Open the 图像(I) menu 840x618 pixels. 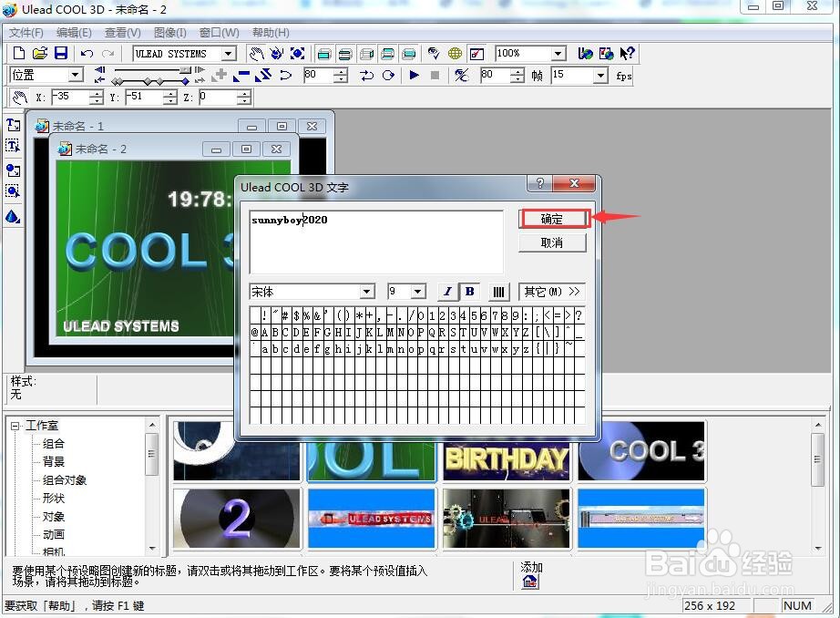point(170,33)
